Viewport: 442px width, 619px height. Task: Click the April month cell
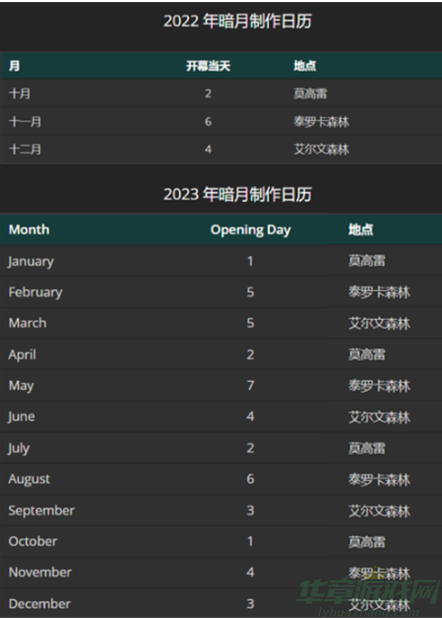point(22,355)
